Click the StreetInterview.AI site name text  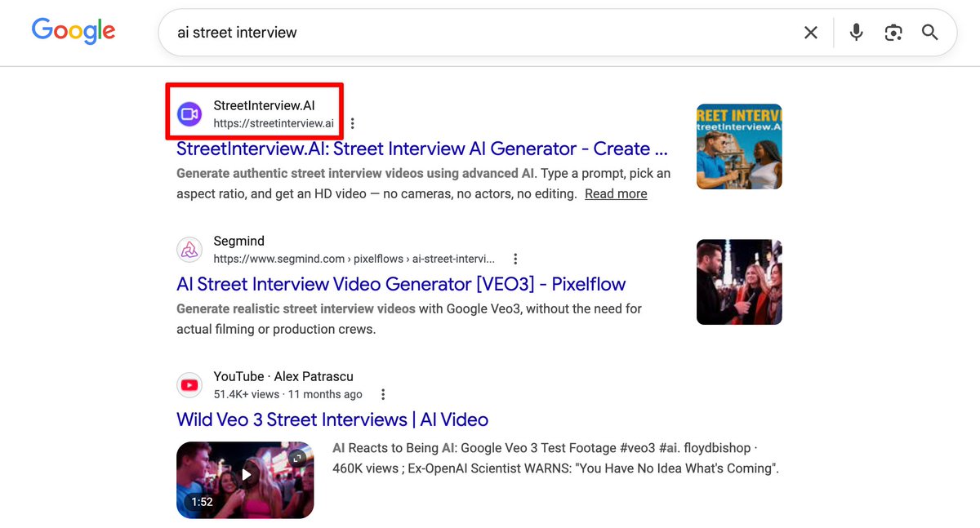tap(264, 105)
